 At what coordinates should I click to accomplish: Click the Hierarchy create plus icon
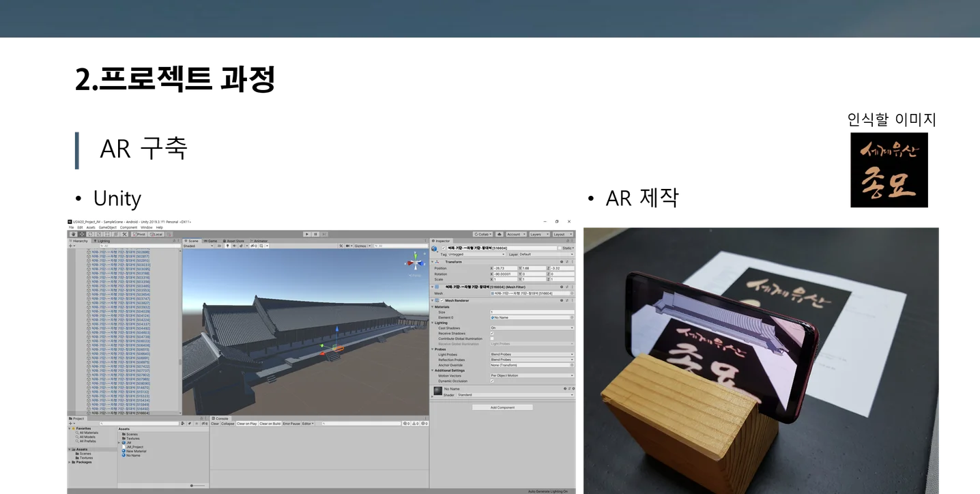tap(71, 246)
